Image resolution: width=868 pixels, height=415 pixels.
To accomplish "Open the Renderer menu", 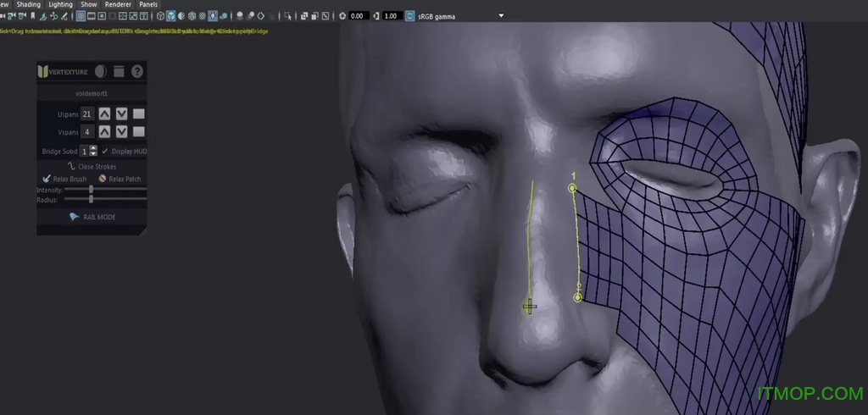I will (118, 4).
